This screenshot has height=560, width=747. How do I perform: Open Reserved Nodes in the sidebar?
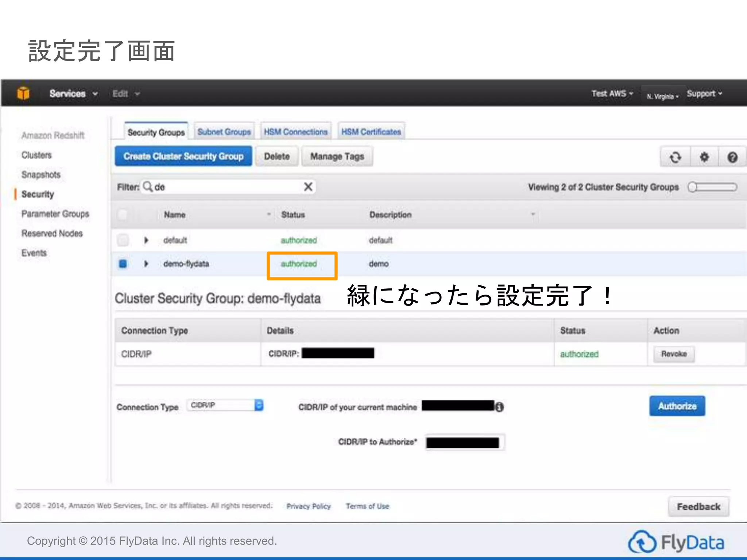52,233
